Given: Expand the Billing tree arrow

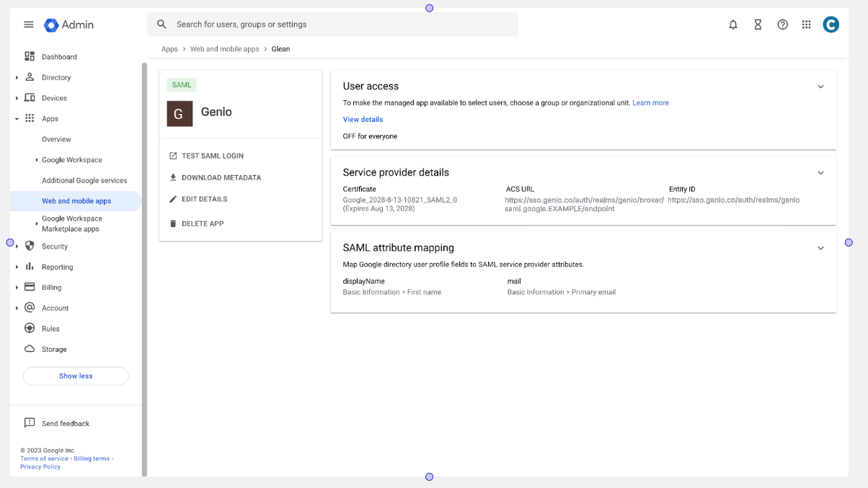Looking at the screenshot, I should tap(17, 288).
